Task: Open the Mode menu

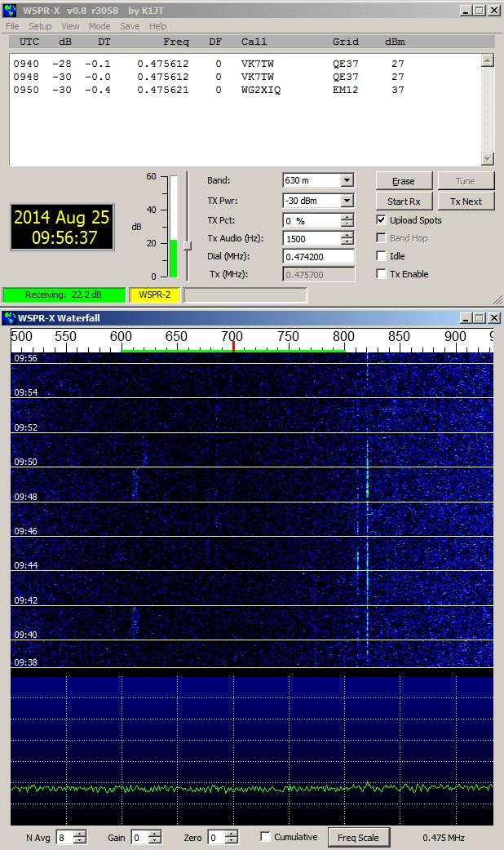Action: [99, 26]
